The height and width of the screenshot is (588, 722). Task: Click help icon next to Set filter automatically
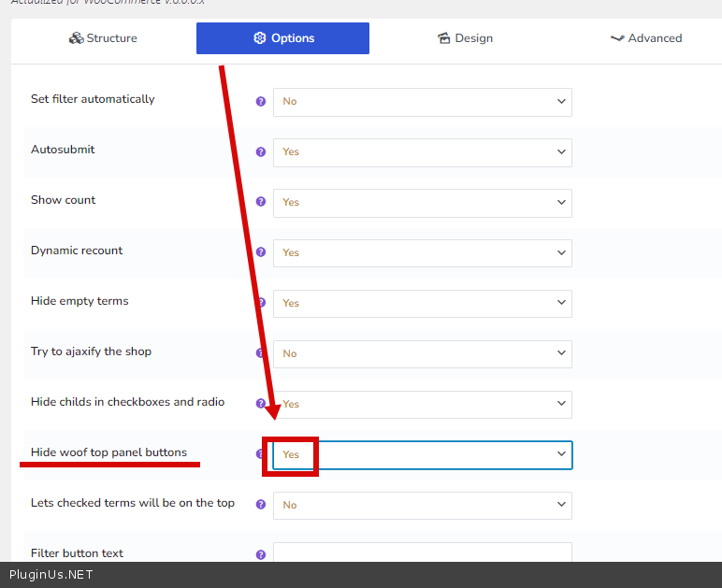click(261, 101)
